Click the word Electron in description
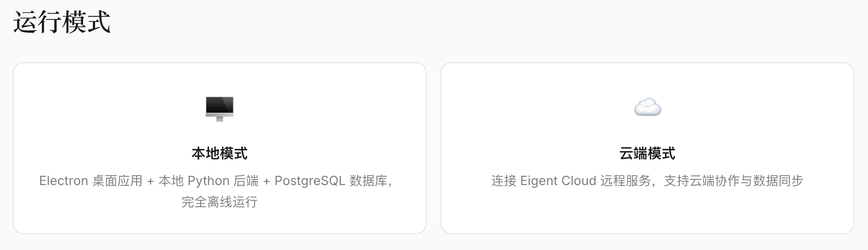Image resolution: width=868 pixels, height=250 pixels. 64,181
